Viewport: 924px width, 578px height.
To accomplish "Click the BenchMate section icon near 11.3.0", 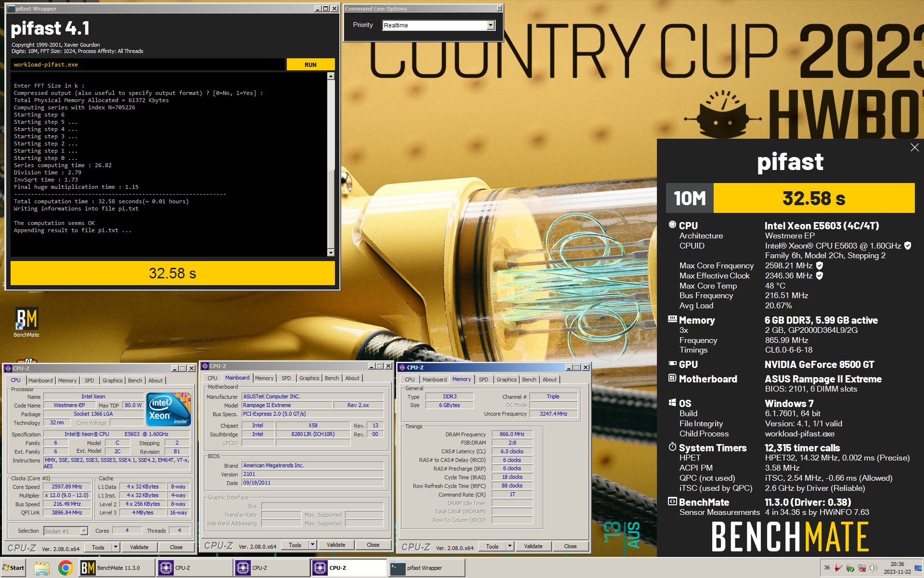I will coord(672,501).
